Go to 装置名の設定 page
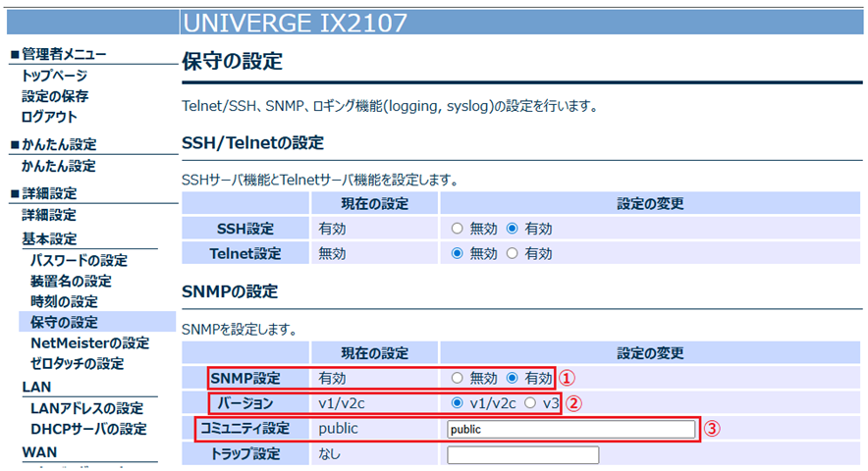 (x=71, y=281)
